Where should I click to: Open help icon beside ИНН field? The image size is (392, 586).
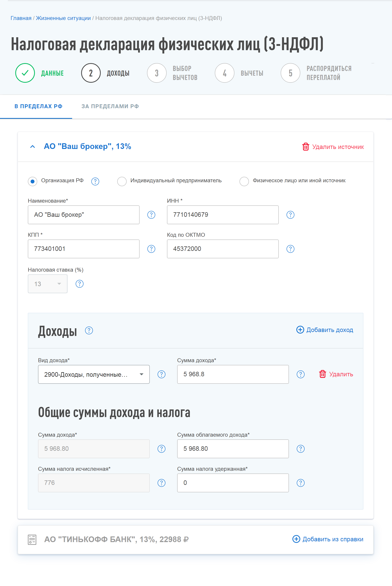[x=290, y=215]
